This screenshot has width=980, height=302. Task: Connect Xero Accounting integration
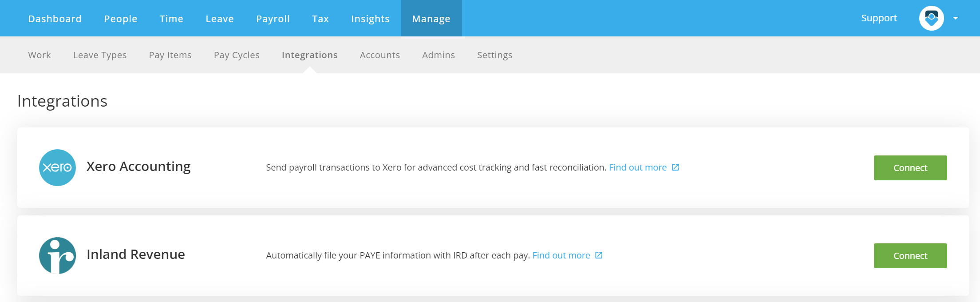point(910,168)
